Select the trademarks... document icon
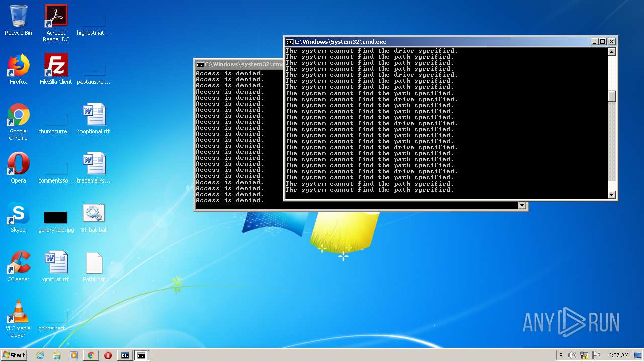Image resolution: width=644 pixels, height=362 pixels. point(94,168)
